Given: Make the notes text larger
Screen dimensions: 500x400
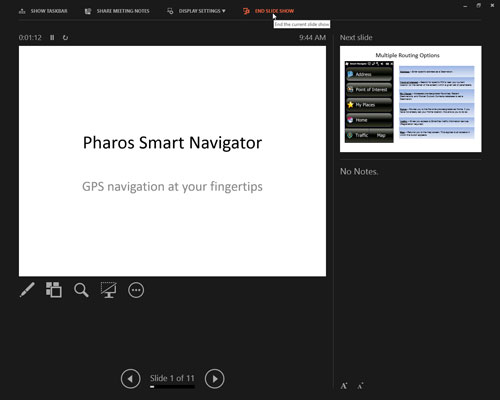Looking at the screenshot, I should pos(344,386).
